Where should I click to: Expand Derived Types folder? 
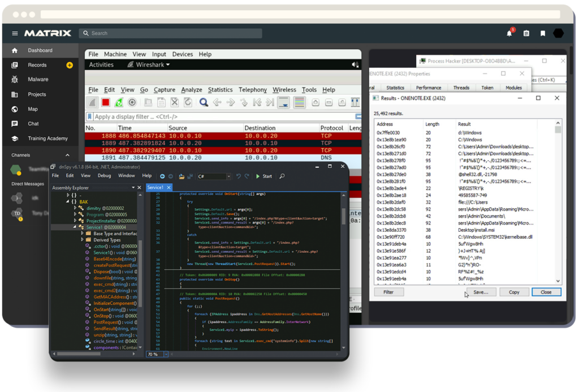tap(82, 240)
